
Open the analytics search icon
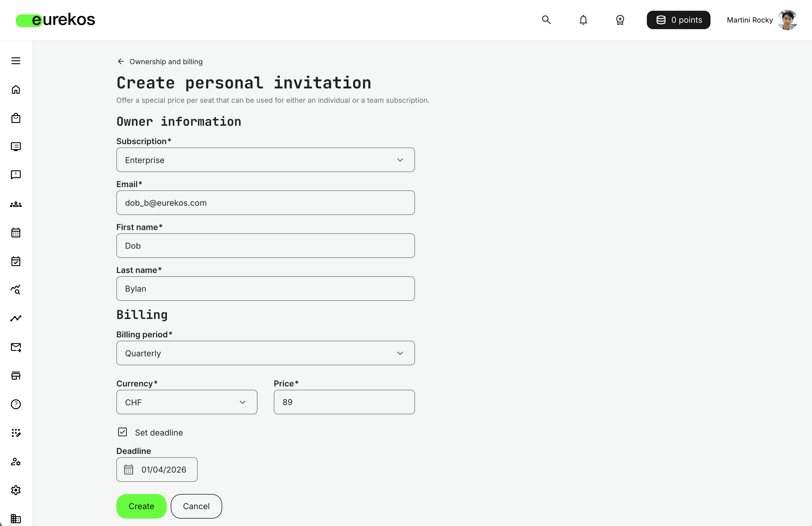click(16, 290)
